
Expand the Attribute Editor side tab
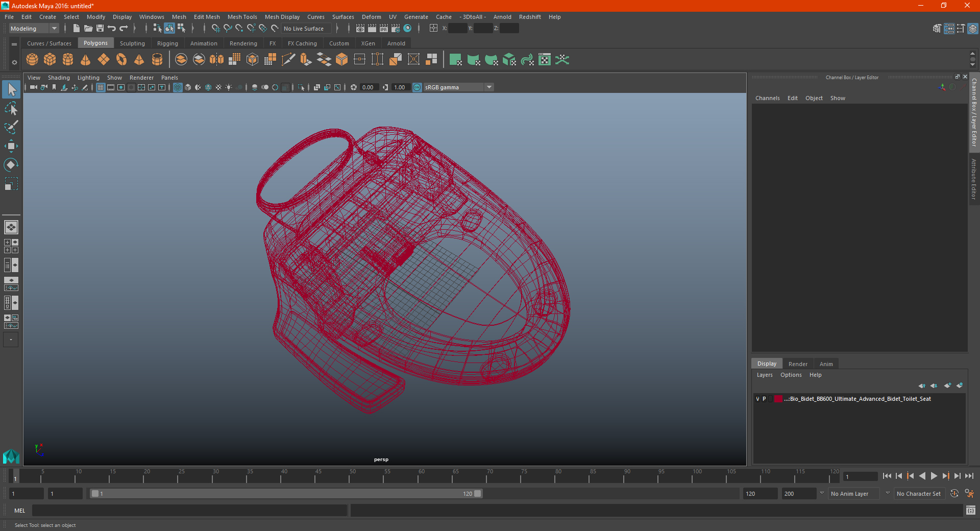pos(974,179)
